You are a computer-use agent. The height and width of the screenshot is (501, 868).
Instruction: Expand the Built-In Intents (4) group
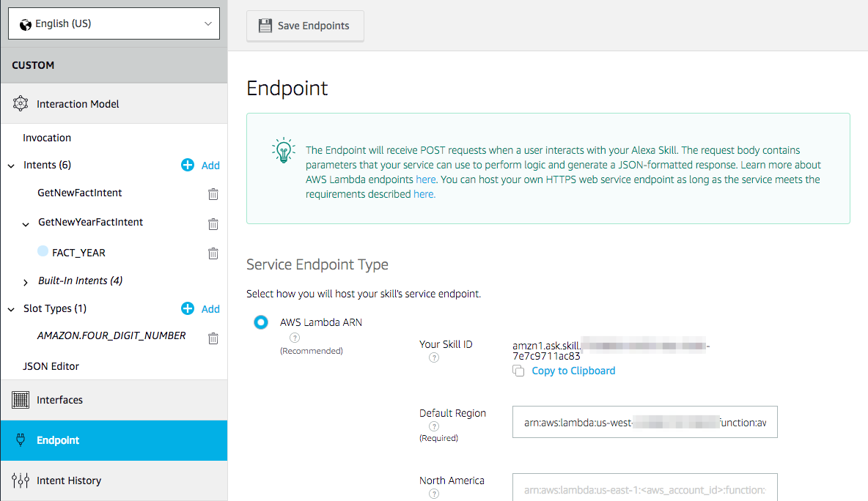(x=26, y=282)
